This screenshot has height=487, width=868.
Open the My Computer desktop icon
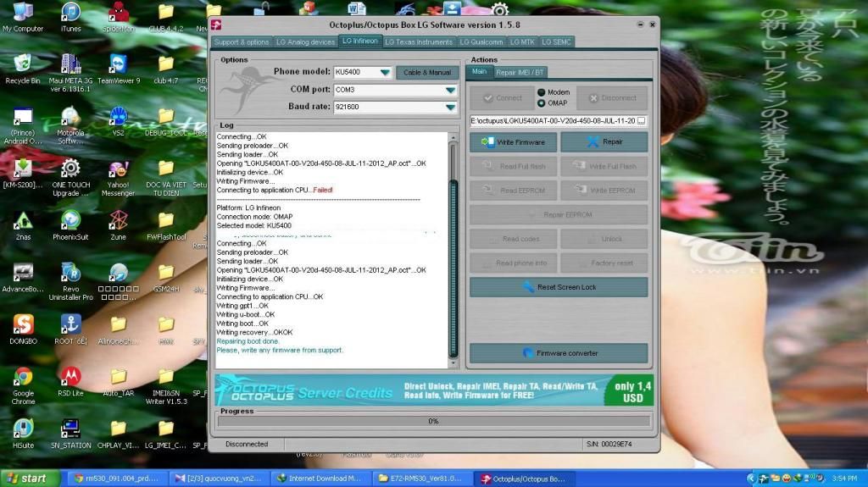23,17
